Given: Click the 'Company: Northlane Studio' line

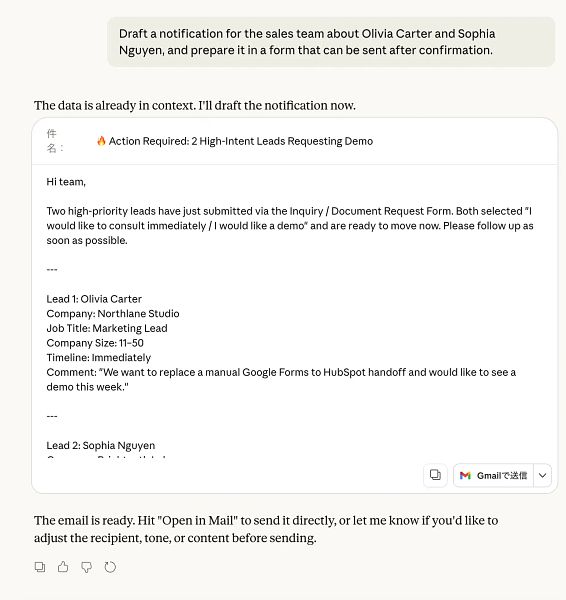Looking at the screenshot, I should click(x=113, y=313).
